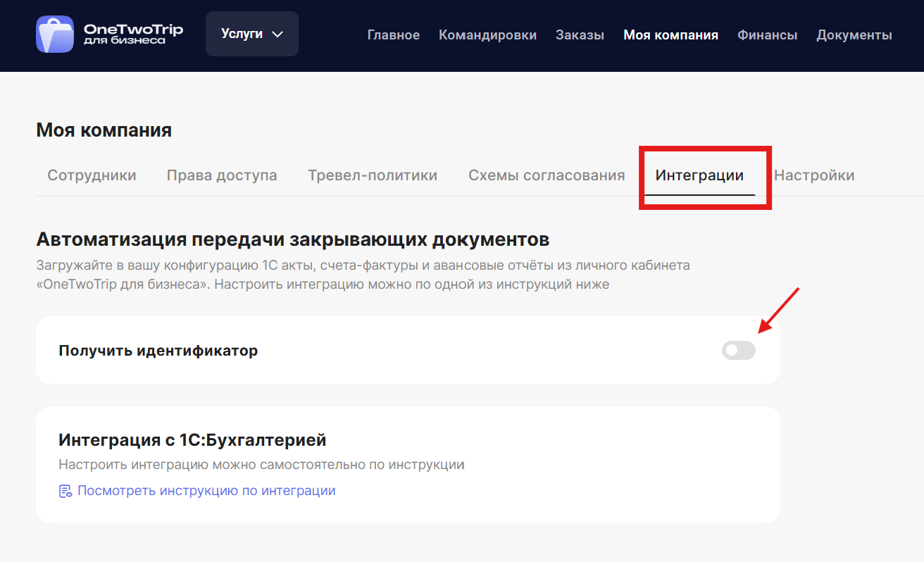Switch to the Схемы согласования tab
Image resolution: width=924 pixels, height=562 pixels.
click(547, 175)
